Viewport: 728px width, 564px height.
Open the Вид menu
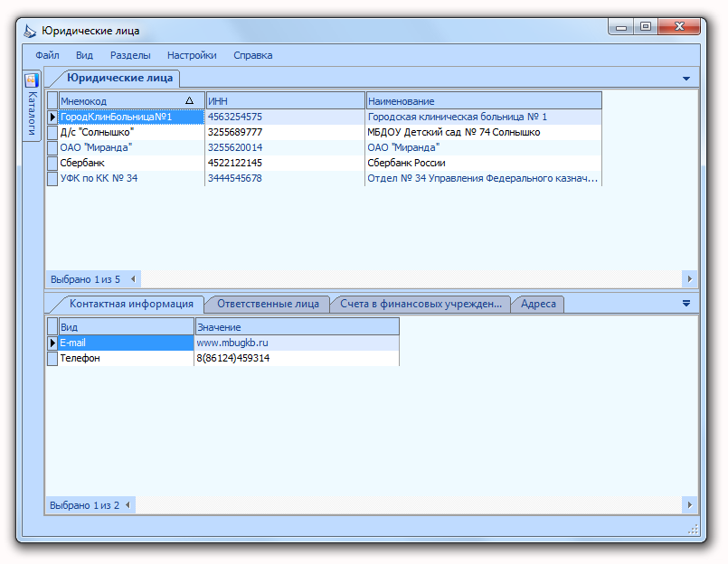(84, 55)
